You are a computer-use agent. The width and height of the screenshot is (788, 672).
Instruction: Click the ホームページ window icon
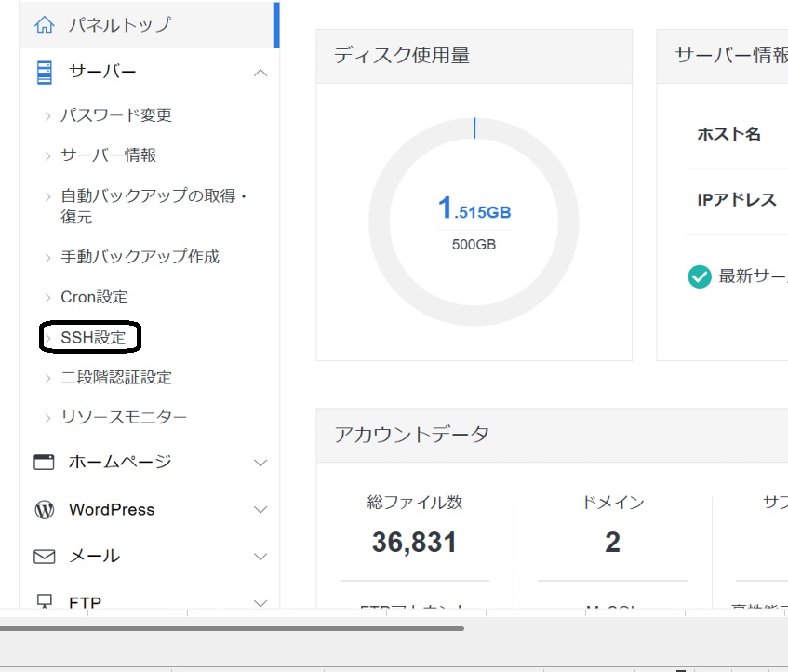[x=44, y=462]
